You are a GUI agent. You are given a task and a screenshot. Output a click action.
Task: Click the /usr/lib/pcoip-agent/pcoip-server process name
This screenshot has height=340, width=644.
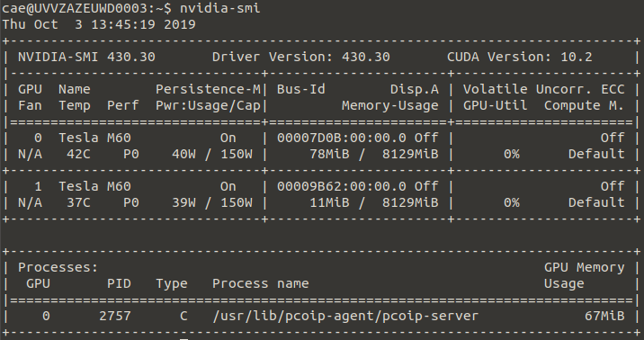click(x=345, y=316)
